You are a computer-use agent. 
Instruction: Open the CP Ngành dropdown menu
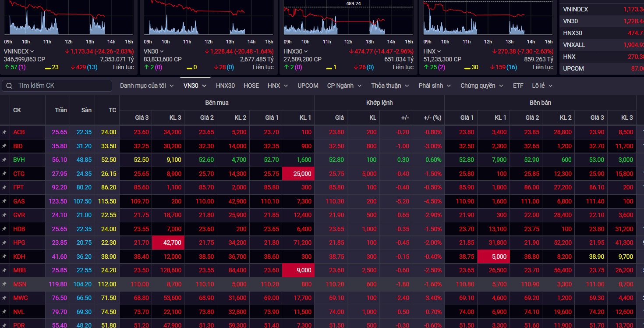(344, 86)
